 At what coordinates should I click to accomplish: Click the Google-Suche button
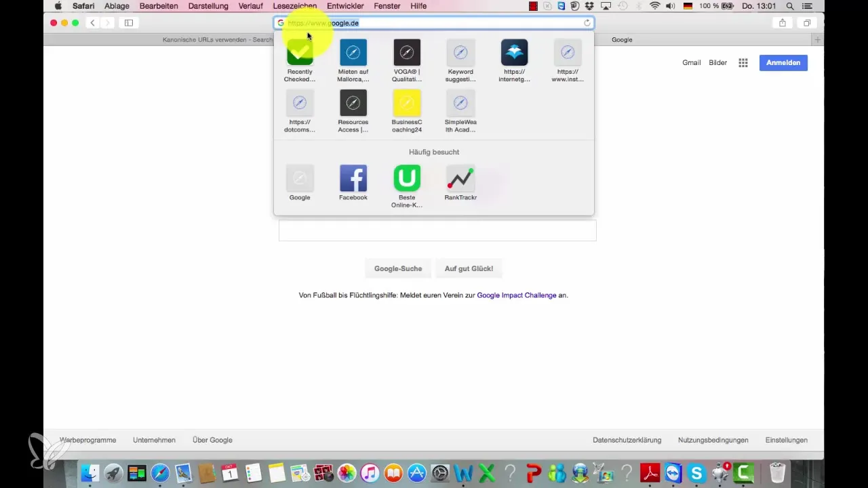(398, 268)
